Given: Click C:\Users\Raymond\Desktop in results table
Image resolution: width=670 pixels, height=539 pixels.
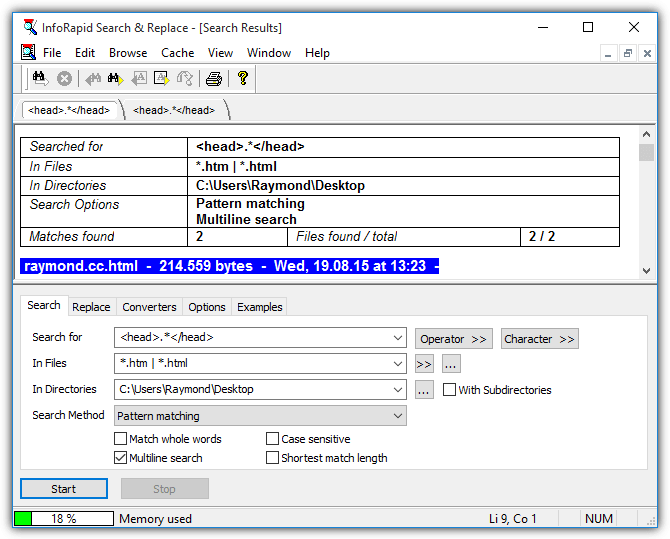Looking at the screenshot, I should point(280,186).
